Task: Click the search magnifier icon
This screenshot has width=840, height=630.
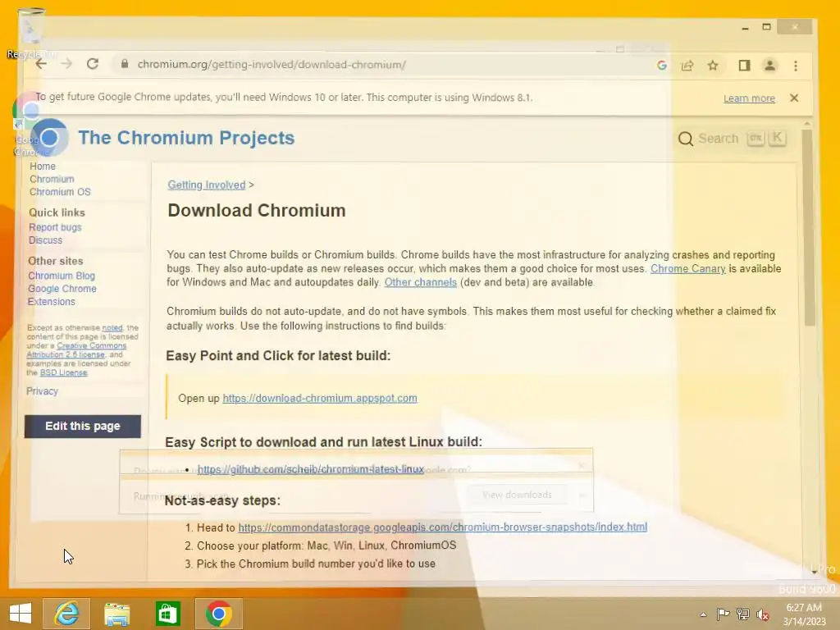Action: pyautogui.click(x=685, y=139)
